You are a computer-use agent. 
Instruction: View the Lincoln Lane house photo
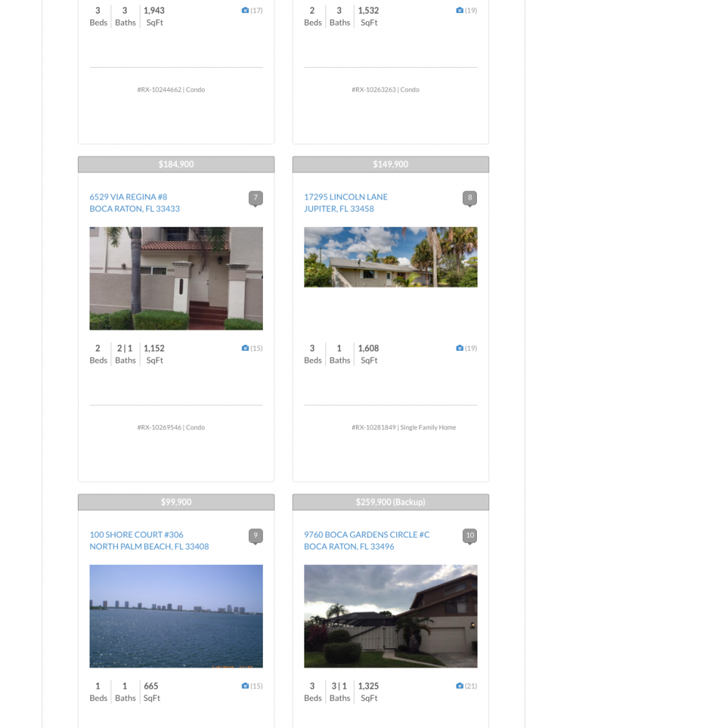pos(390,257)
